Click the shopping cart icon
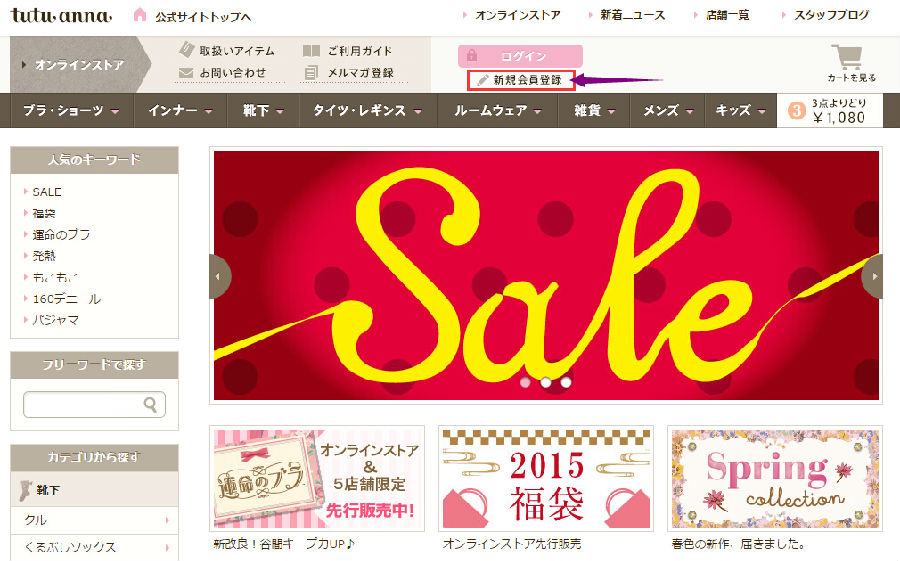This screenshot has height=561, width=900. pyautogui.click(x=847, y=56)
